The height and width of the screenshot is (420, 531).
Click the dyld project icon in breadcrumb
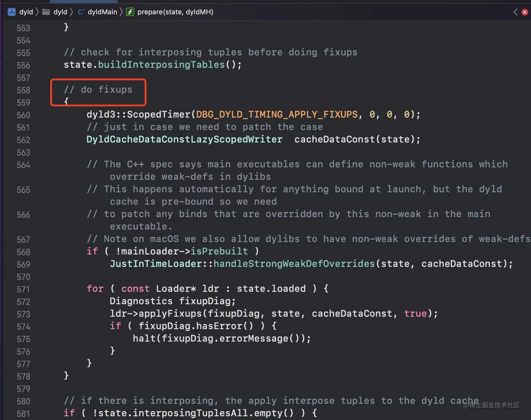(12, 12)
